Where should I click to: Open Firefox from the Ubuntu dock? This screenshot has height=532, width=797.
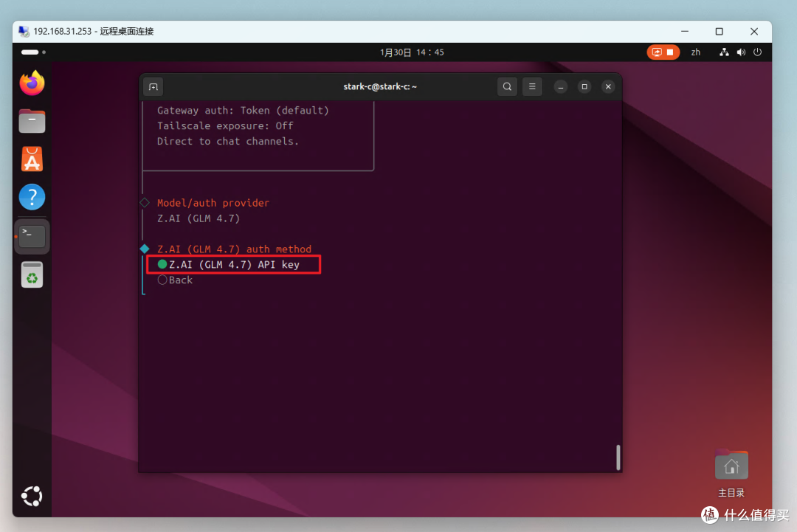pyautogui.click(x=32, y=83)
